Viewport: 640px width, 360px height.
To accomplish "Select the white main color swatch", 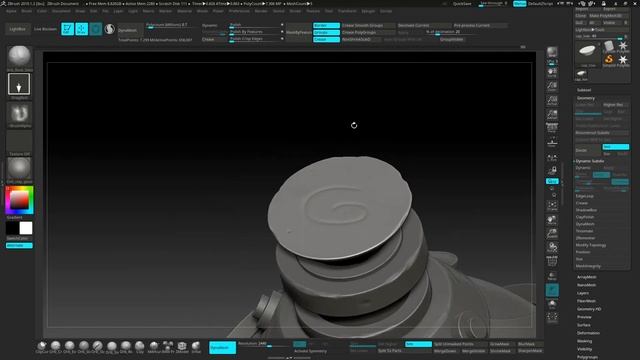I will pyautogui.click(x=26, y=228).
